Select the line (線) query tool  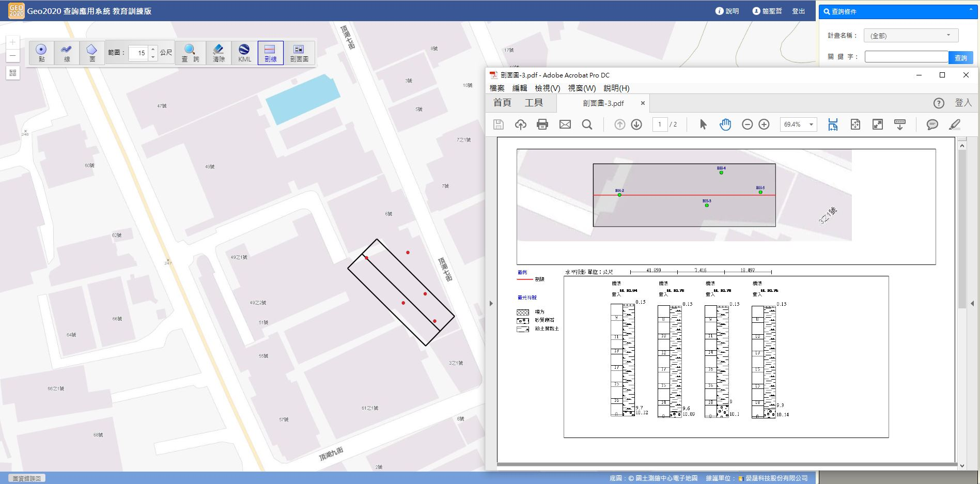[67, 53]
